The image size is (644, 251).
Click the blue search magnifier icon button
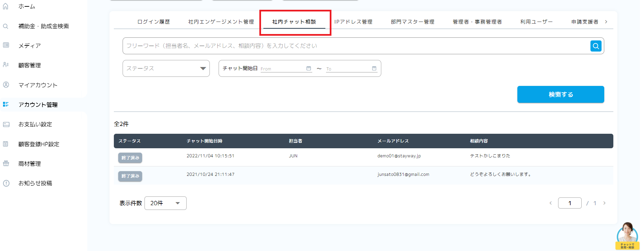click(x=596, y=46)
